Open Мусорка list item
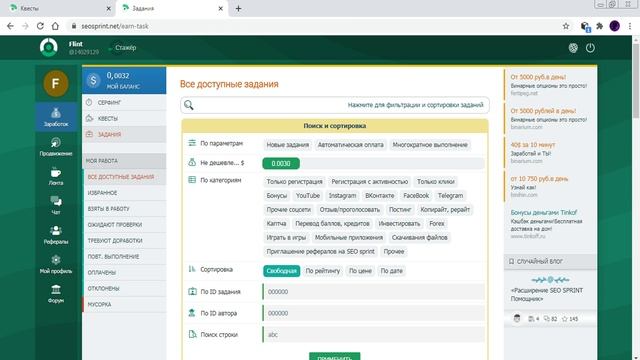Image resolution: width=640 pixels, height=360 pixels. click(124, 304)
